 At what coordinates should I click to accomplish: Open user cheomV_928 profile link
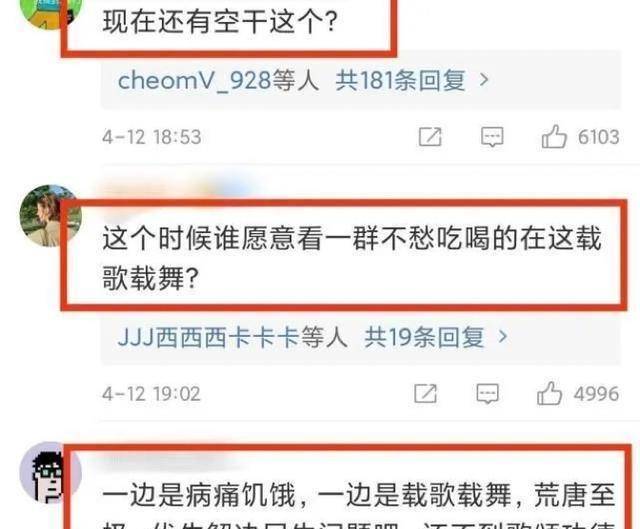(x=194, y=80)
